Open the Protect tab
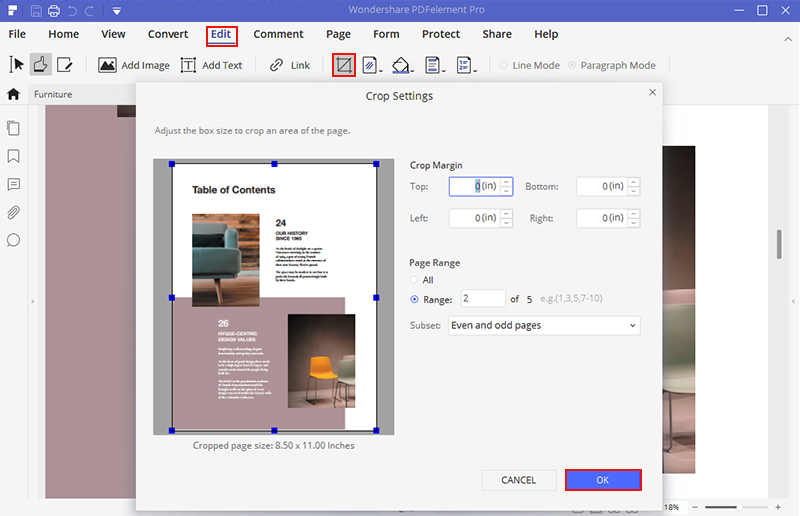The width and height of the screenshot is (800, 516). pyautogui.click(x=441, y=34)
